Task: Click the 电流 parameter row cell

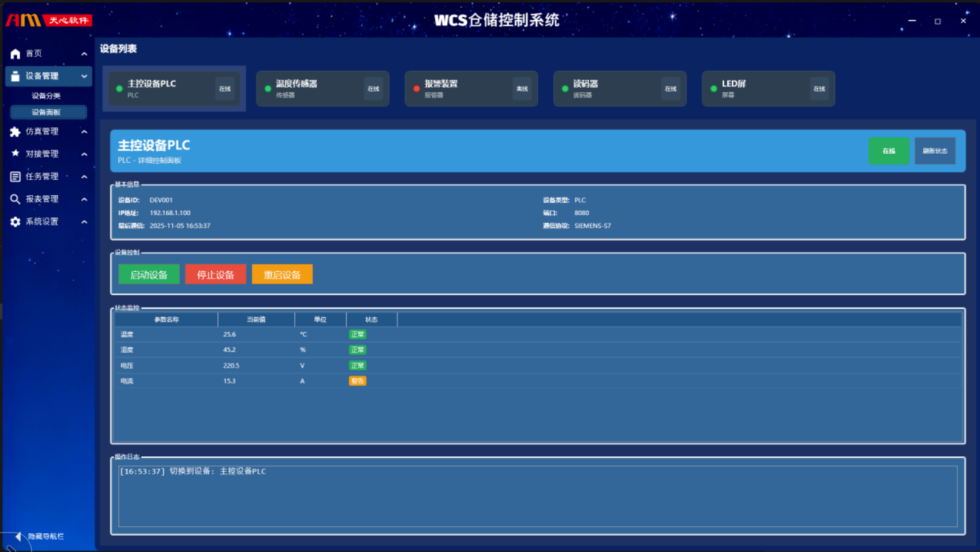Action: pyautogui.click(x=127, y=381)
